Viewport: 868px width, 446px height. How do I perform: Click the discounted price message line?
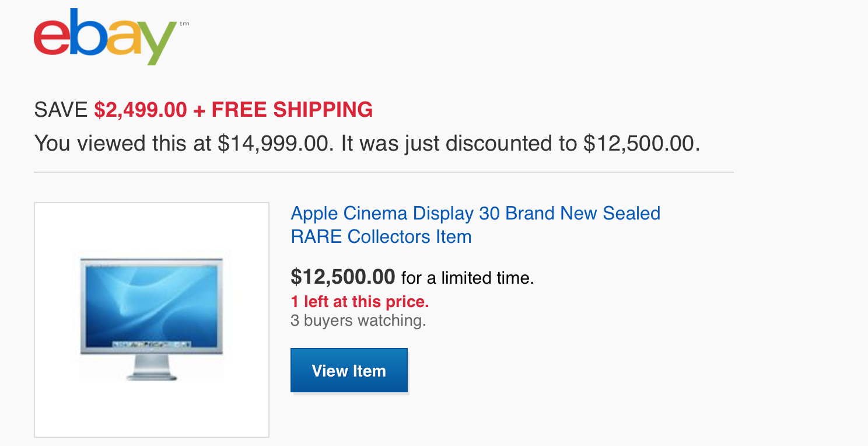point(367,143)
